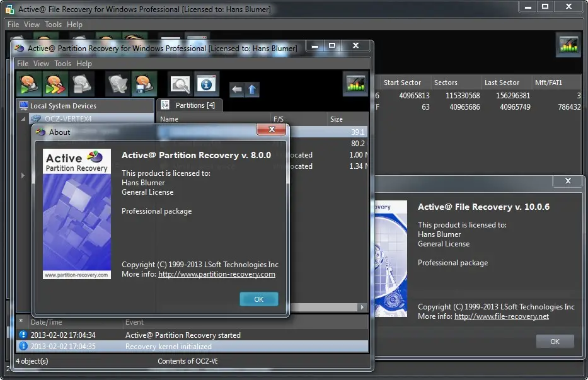Open Tools menu in File Recovery window
This screenshot has width=588, height=380.
(53, 25)
